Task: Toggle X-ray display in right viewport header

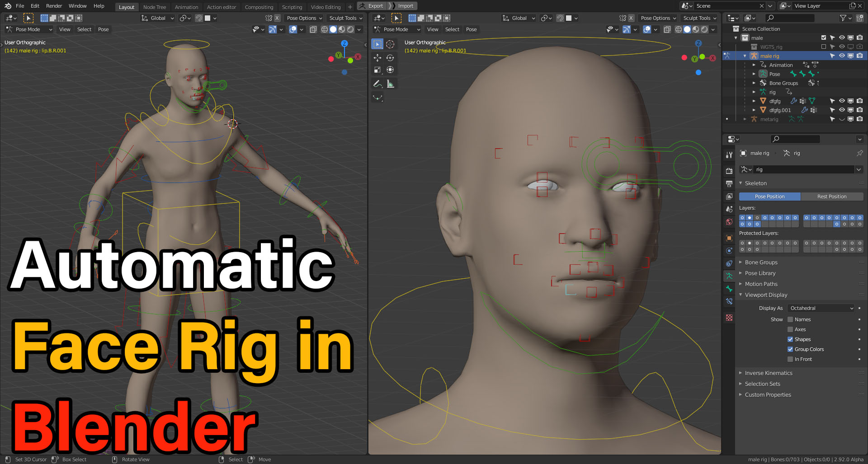Action: pyautogui.click(x=667, y=29)
